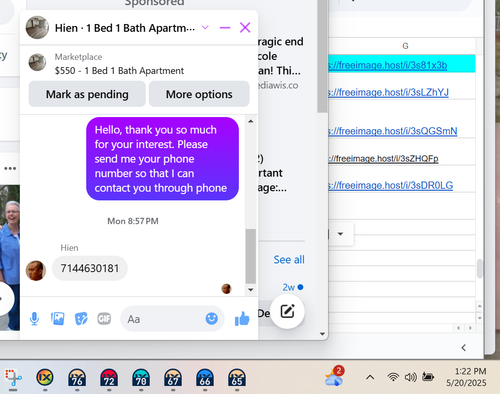Image resolution: width=500 pixels, height=394 pixels.
Task: Collapse the spreadsheet side panel chevron
Action: coord(464,348)
